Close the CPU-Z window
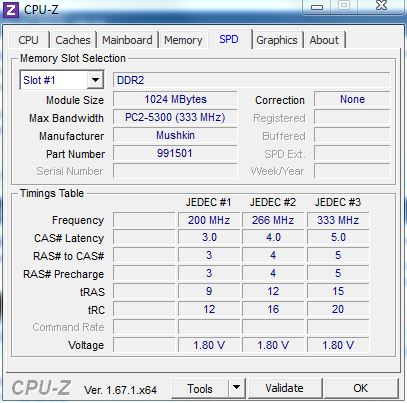Viewport: 407px width, 403px height. click(x=381, y=6)
